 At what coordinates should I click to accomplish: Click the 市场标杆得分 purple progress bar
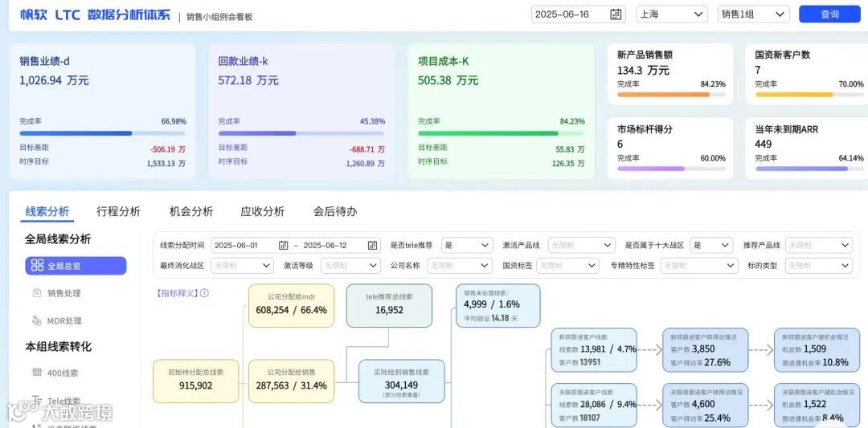coord(671,169)
